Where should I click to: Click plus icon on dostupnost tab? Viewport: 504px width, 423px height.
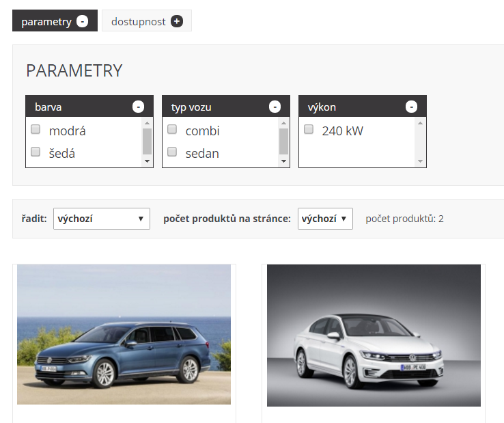(x=177, y=21)
